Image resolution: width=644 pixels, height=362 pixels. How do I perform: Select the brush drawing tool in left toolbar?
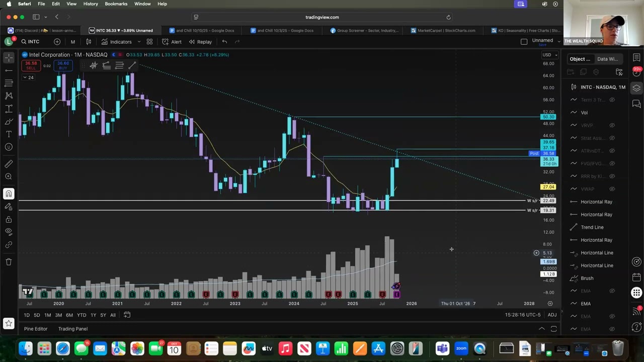(9, 121)
